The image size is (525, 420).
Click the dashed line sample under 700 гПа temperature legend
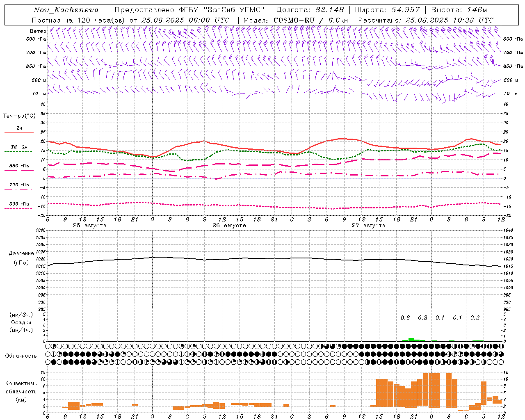[18, 189]
